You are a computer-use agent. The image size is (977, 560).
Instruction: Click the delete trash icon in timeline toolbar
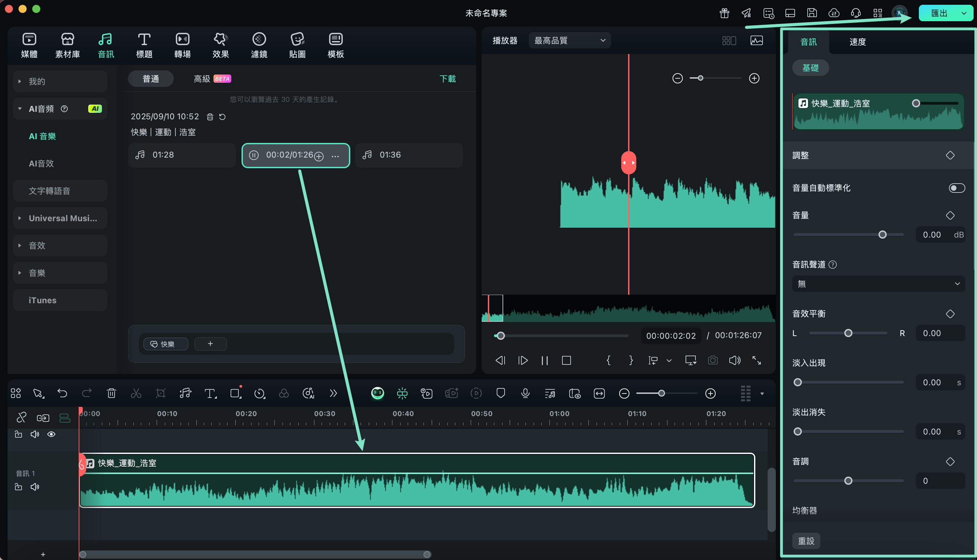(x=111, y=393)
